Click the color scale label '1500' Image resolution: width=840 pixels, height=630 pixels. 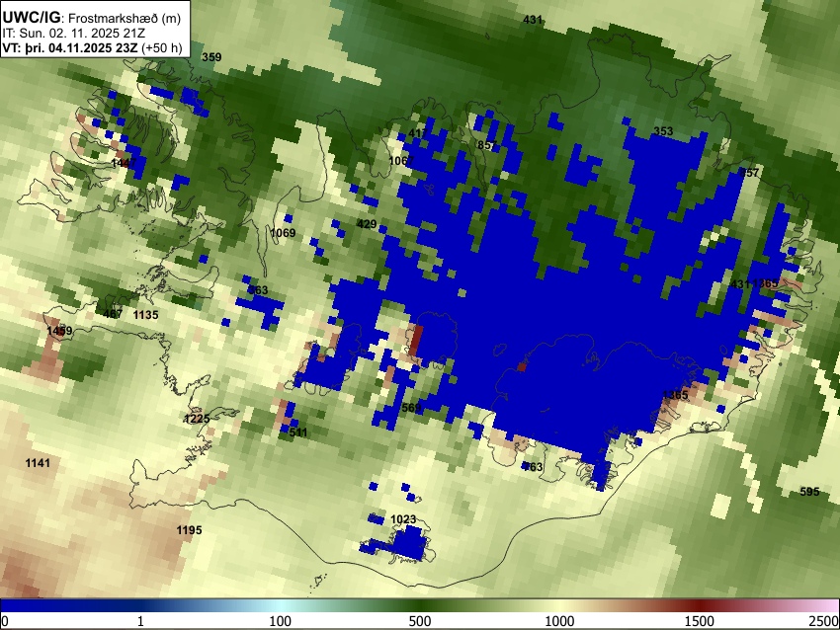[x=700, y=621]
